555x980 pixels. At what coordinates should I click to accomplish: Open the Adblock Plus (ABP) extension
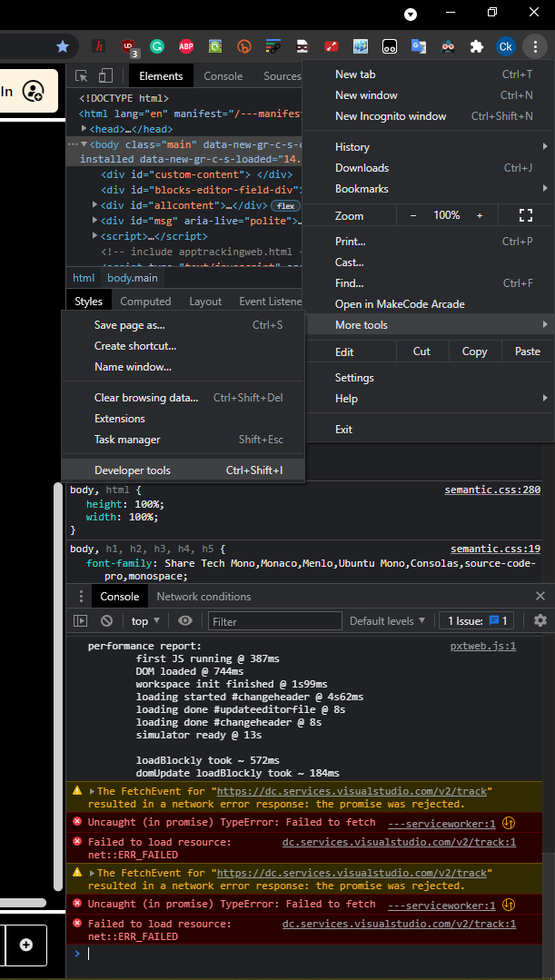point(186,46)
